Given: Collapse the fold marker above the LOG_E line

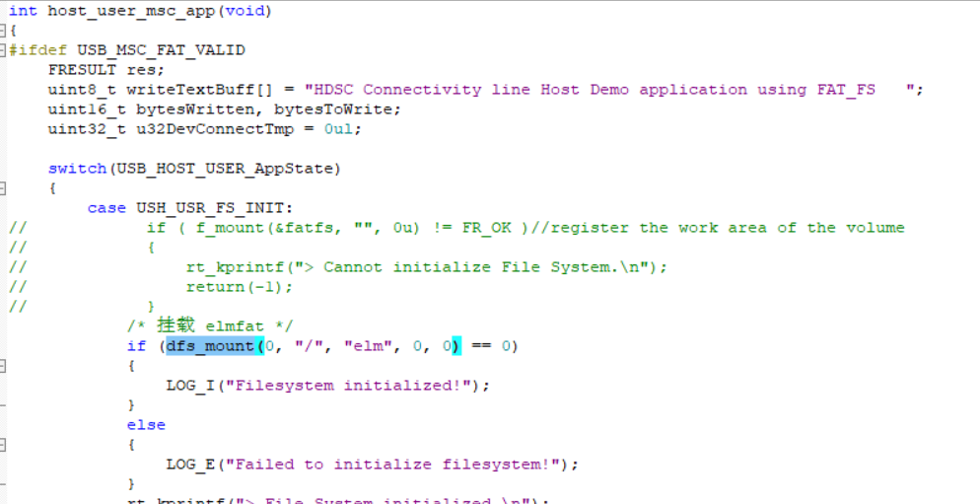Looking at the screenshot, I should 3,445.
